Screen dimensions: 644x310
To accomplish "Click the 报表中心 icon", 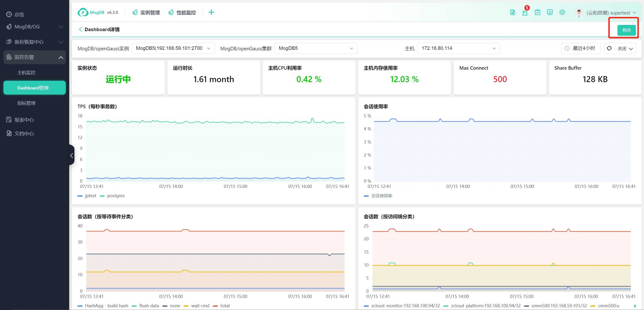I will (9, 120).
